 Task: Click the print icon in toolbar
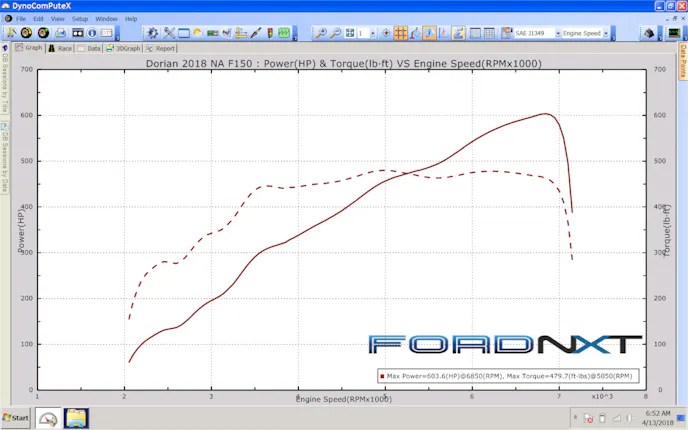(x=60, y=33)
